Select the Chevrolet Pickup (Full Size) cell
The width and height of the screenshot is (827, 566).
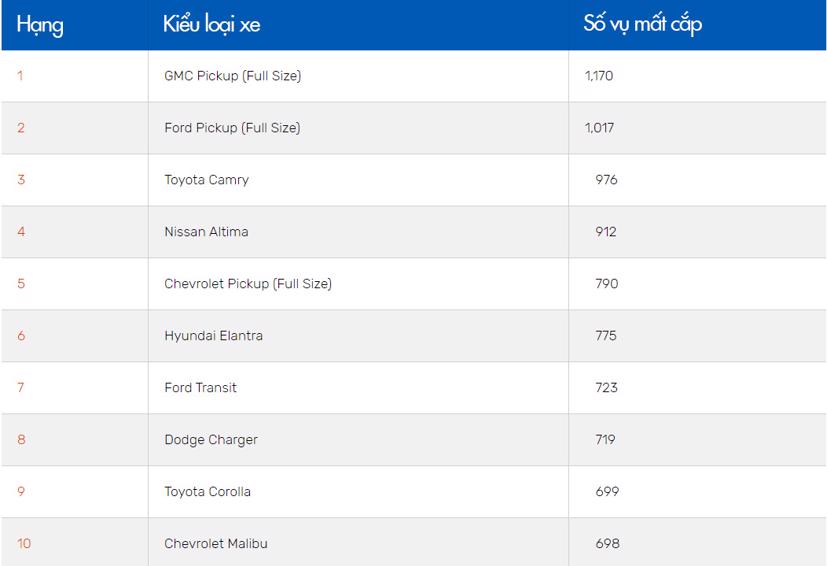click(248, 284)
